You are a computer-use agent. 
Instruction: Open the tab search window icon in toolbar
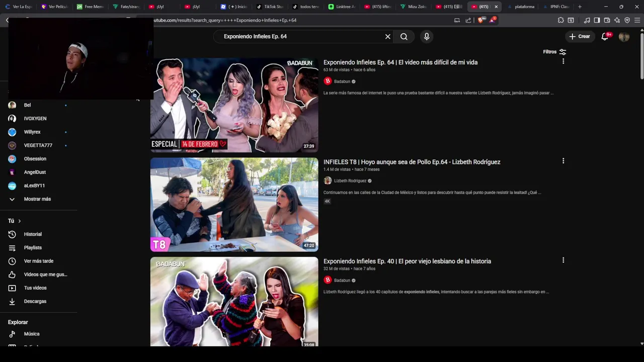point(571,20)
